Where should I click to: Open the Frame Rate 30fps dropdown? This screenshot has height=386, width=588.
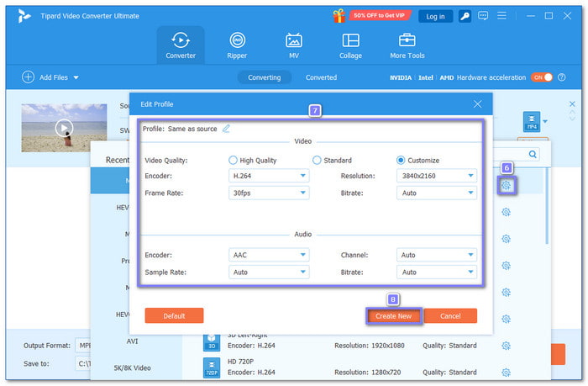pyautogui.click(x=268, y=193)
